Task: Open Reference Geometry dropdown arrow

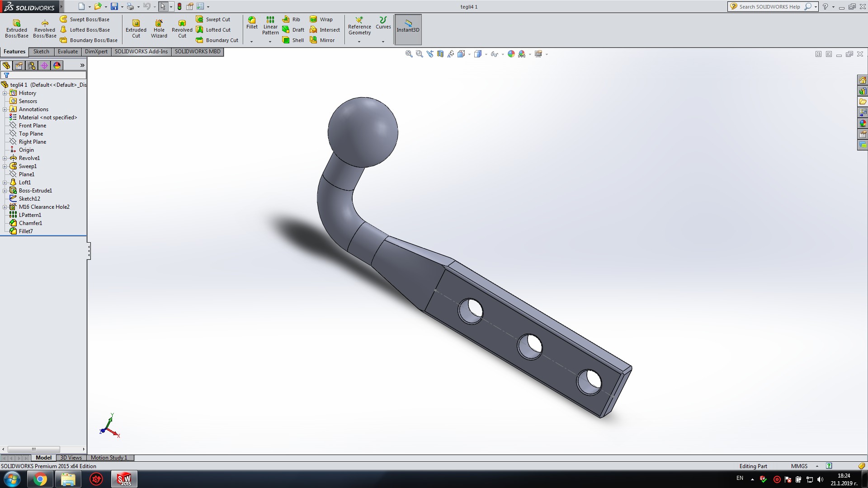Action: [x=359, y=42]
